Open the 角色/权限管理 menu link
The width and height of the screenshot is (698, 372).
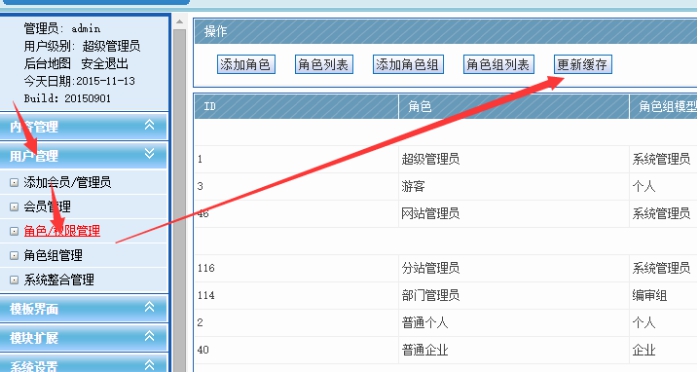[62, 231]
